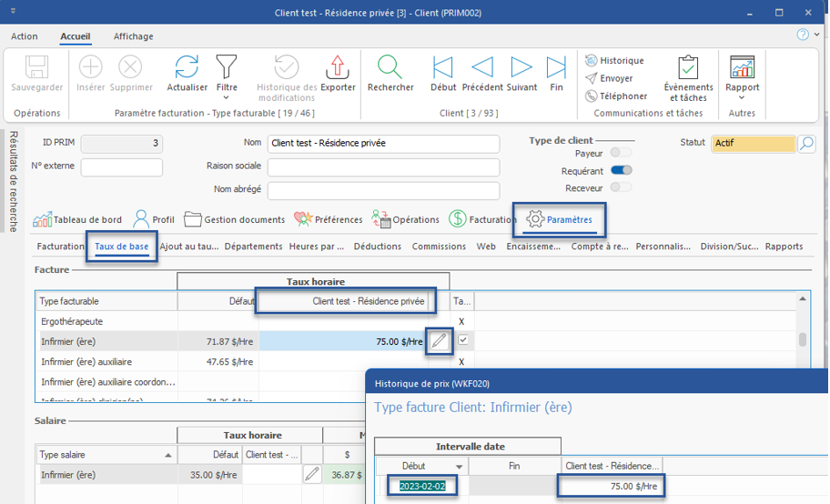Uncheck the Infirmier (ère) row checkbox

[463, 340]
